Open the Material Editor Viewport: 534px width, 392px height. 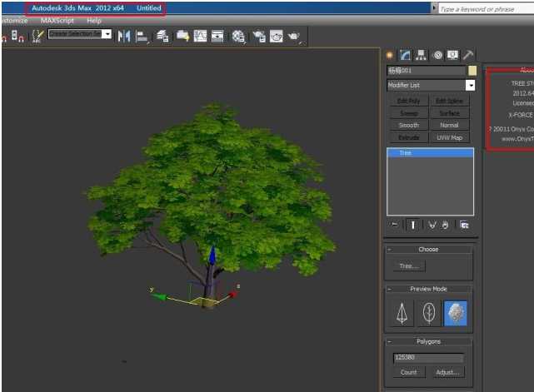pyautogui.click(x=238, y=36)
